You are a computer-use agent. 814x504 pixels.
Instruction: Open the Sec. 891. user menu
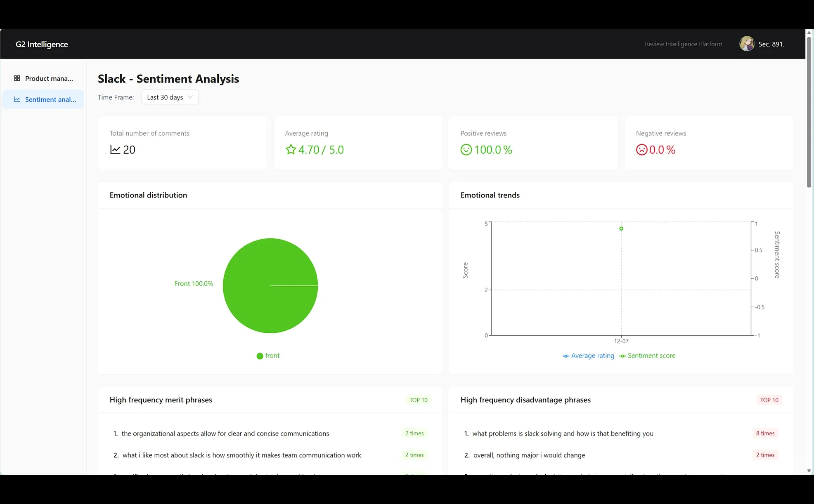[771, 44]
